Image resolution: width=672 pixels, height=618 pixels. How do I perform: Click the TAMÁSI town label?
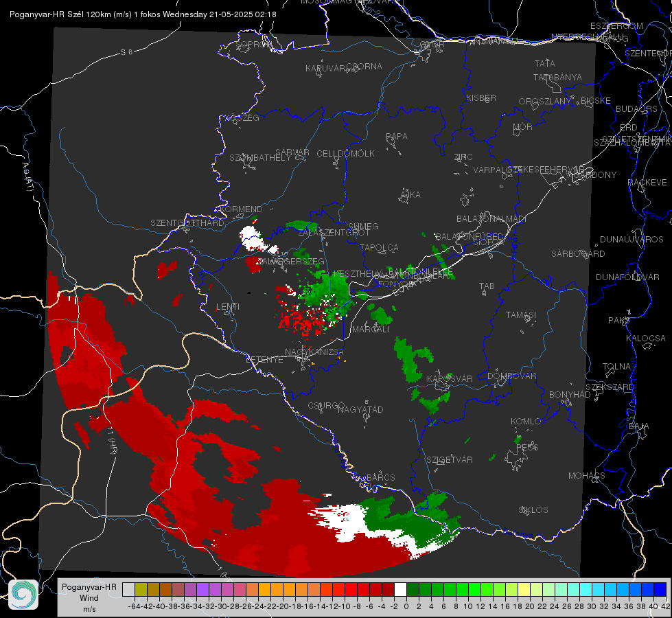click(x=521, y=315)
